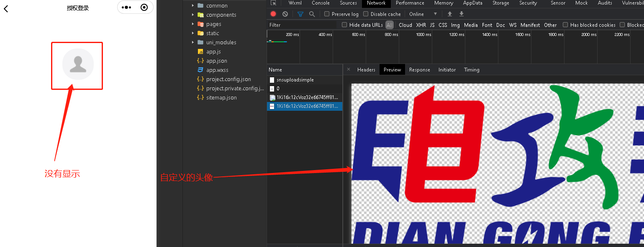
Task: Open the Security tab
Action: 528,3
